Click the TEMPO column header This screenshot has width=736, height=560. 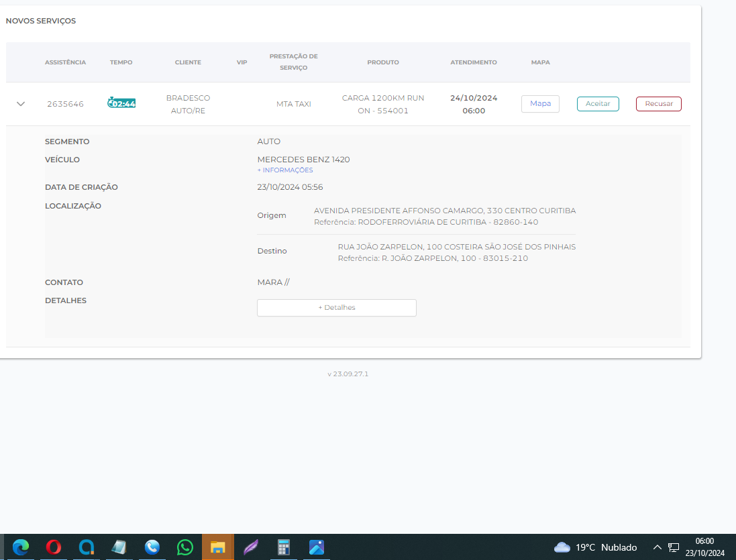(121, 62)
